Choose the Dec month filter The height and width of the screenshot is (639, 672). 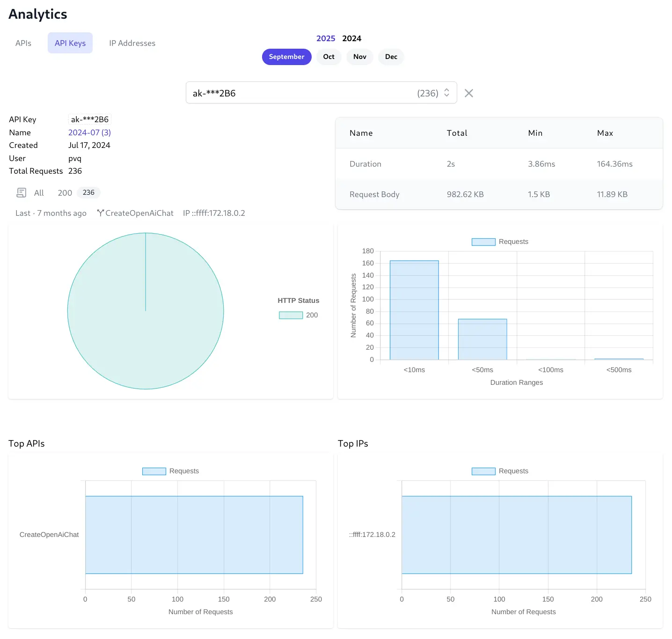[x=391, y=57]
